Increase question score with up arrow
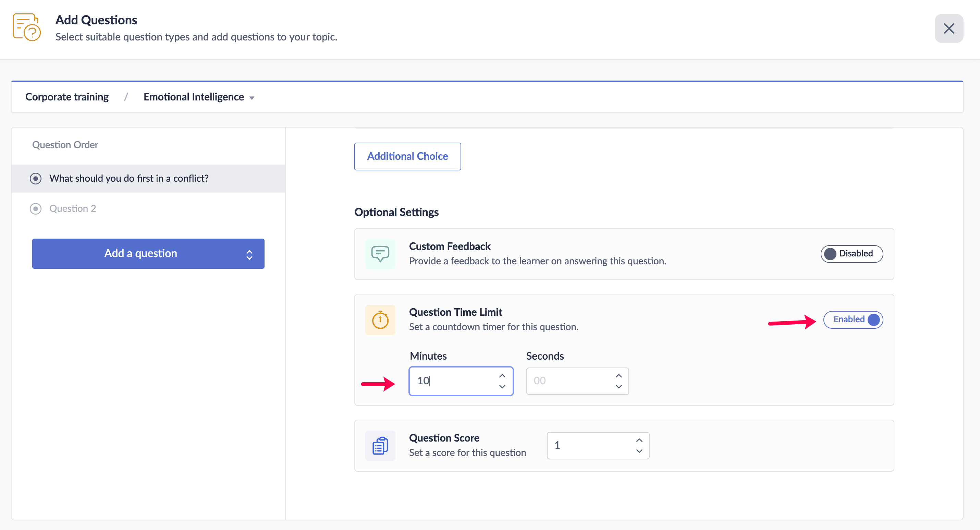The image size is (980, 530). pos(639,440)
